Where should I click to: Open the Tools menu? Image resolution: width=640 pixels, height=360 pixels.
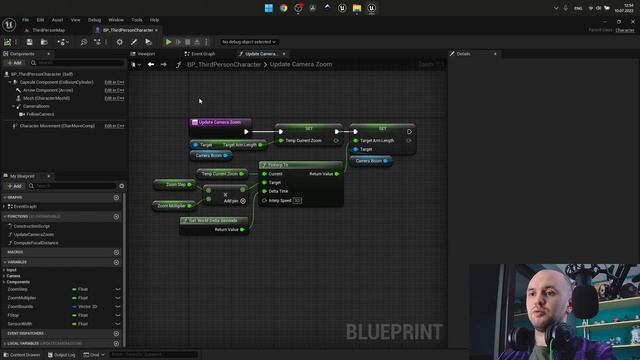[137, 20]
